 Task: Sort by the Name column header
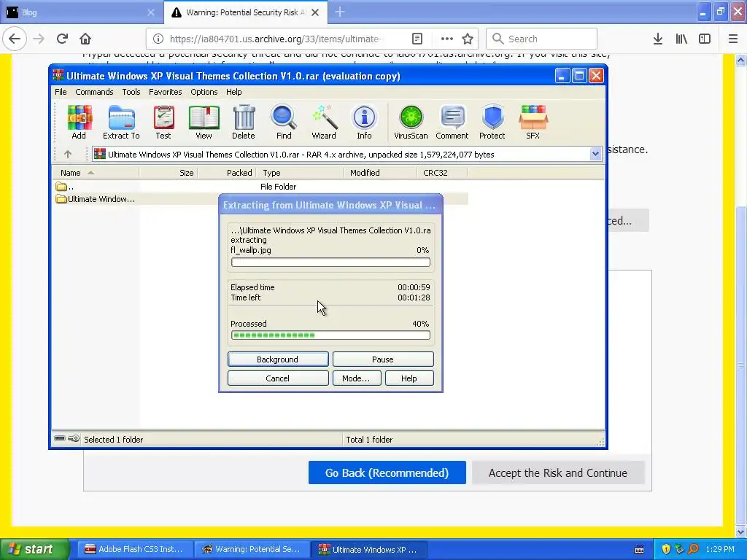tap(96, 172)
